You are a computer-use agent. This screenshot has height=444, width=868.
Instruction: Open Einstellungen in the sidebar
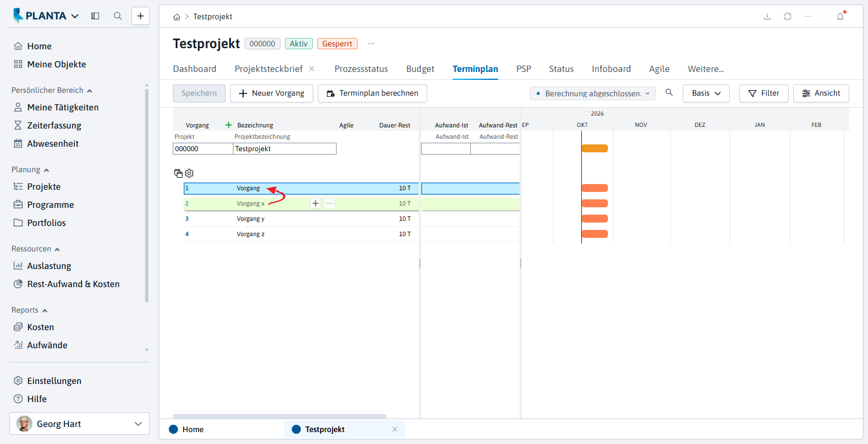pos(54,381)
